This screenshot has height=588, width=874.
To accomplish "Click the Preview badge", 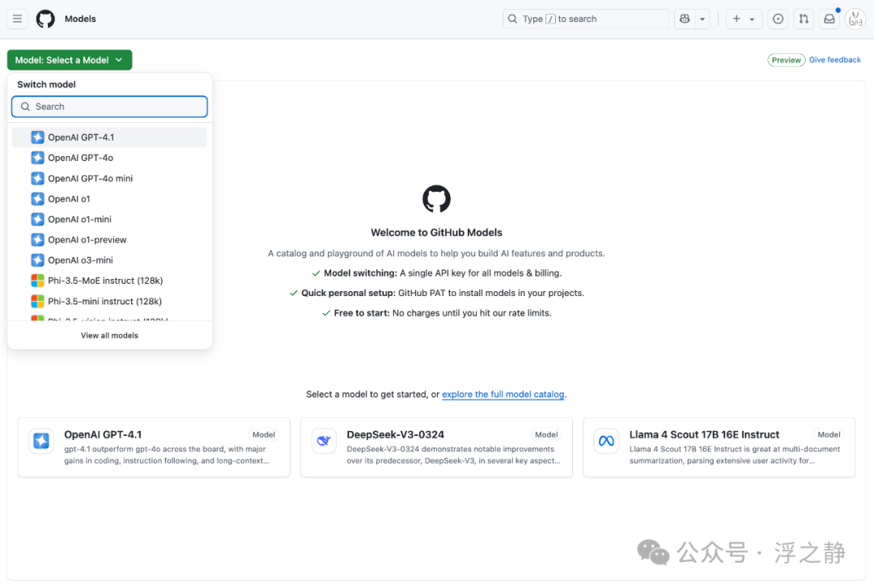I will (786, 60).
